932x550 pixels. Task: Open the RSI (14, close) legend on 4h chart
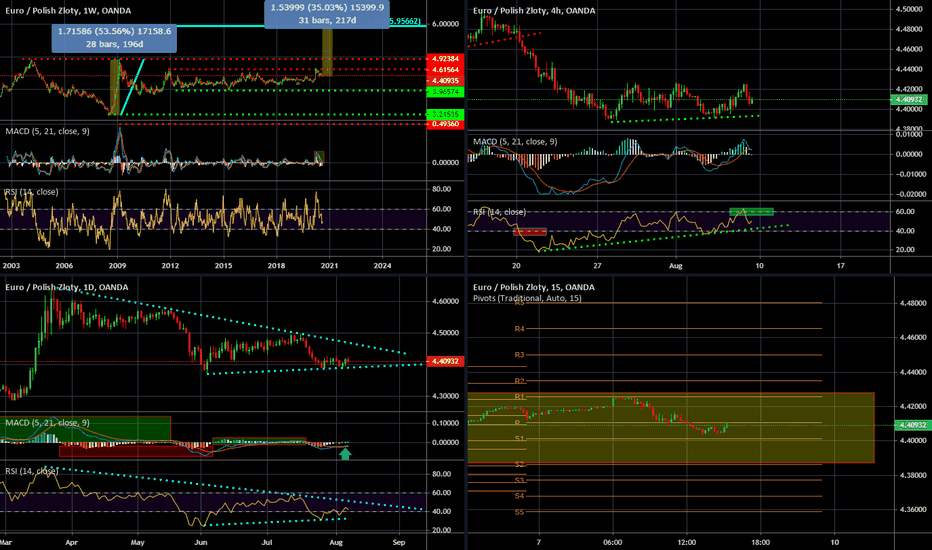coord(499,212)
